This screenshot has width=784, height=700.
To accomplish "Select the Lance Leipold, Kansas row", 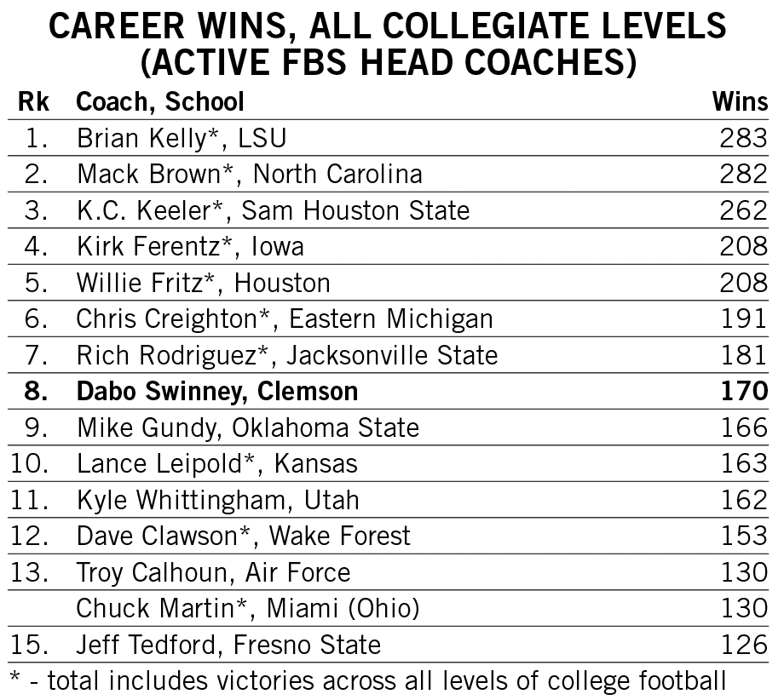I will [x=388, y=463].
